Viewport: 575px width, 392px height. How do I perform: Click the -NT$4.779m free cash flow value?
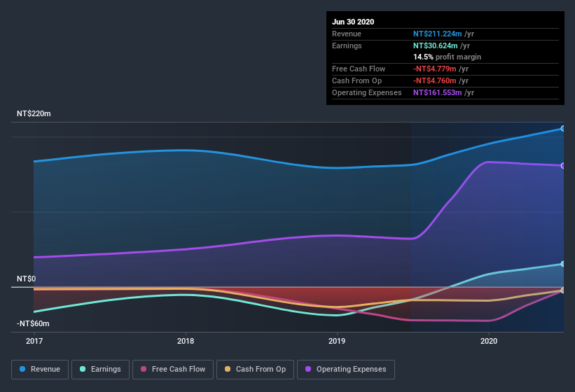click(x=434, y=69)
